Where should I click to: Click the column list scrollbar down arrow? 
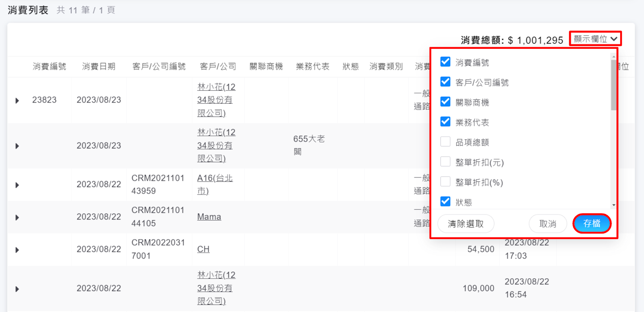(x=613, y=205)
